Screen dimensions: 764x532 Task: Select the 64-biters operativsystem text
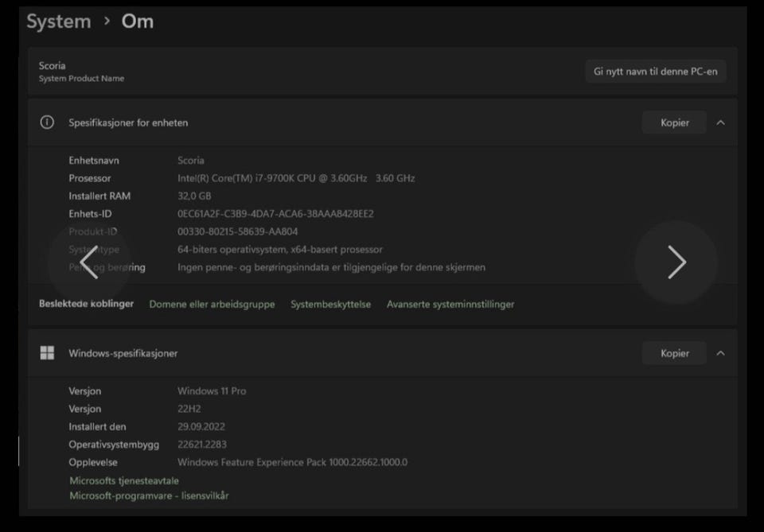coord(280,250)
